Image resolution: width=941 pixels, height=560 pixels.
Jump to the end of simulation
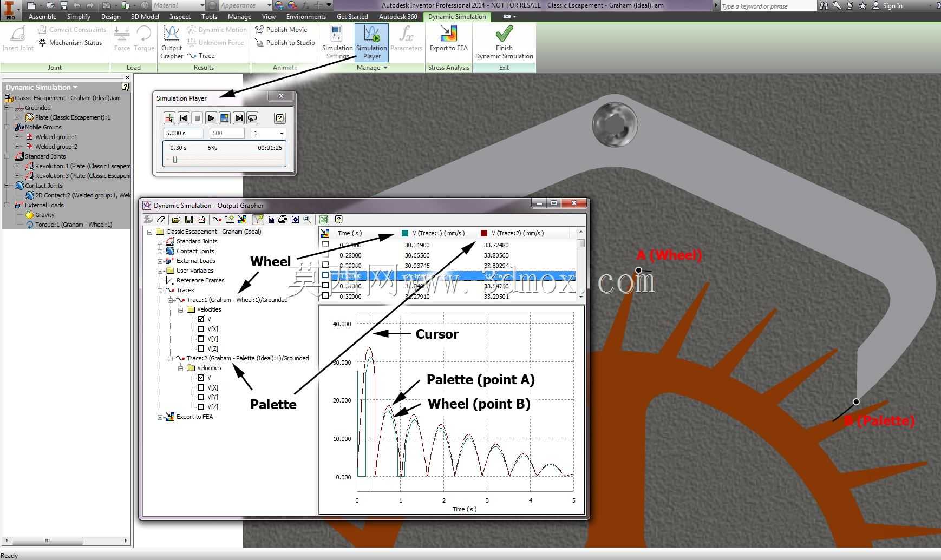(x=239, y=118)
